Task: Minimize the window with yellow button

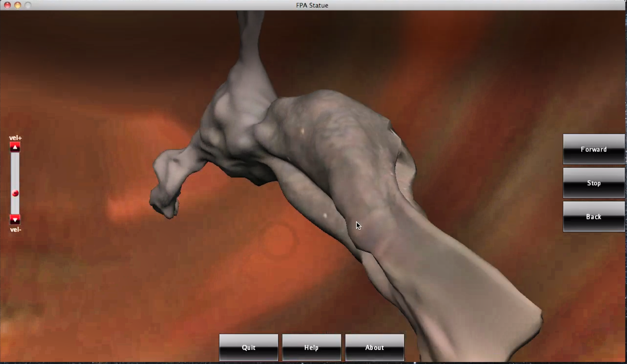Action: point(18,5)
